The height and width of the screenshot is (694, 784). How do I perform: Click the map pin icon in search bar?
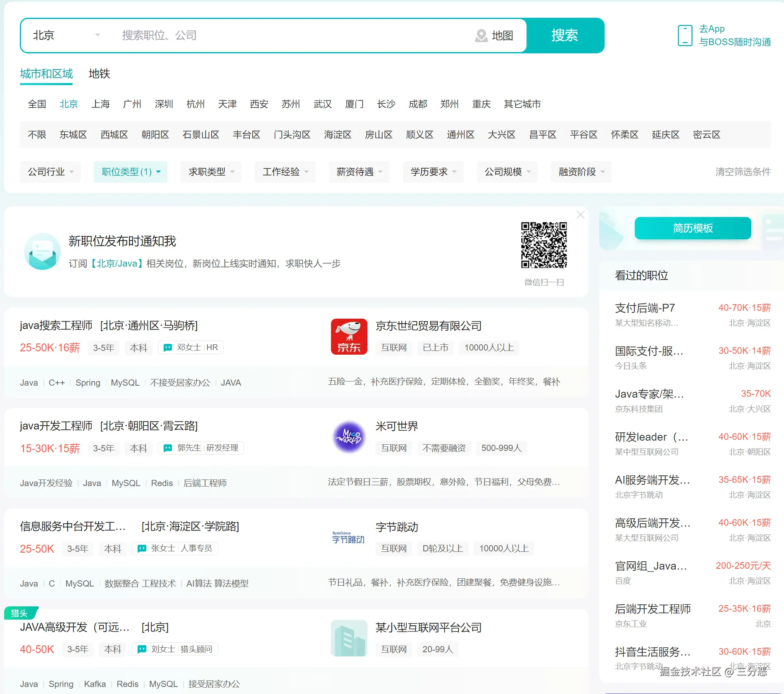click(x=481, y=36)
